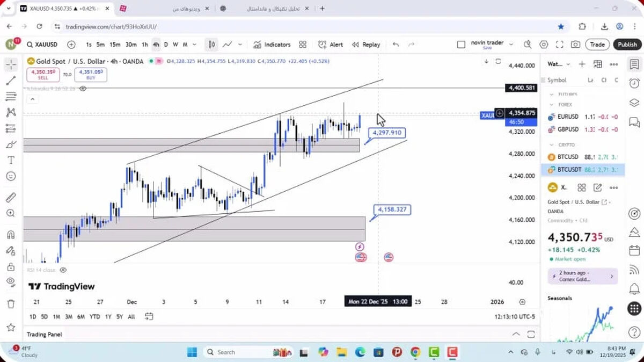Expand the Watchlist name dropdown
This screenshot has height=362, width=644.
point(569,64)
